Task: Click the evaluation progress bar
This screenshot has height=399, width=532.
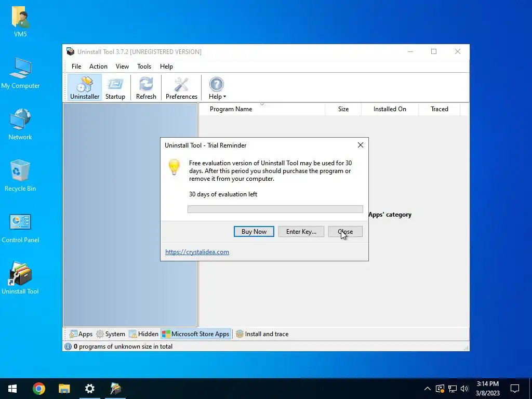Action: coord(275,209)
